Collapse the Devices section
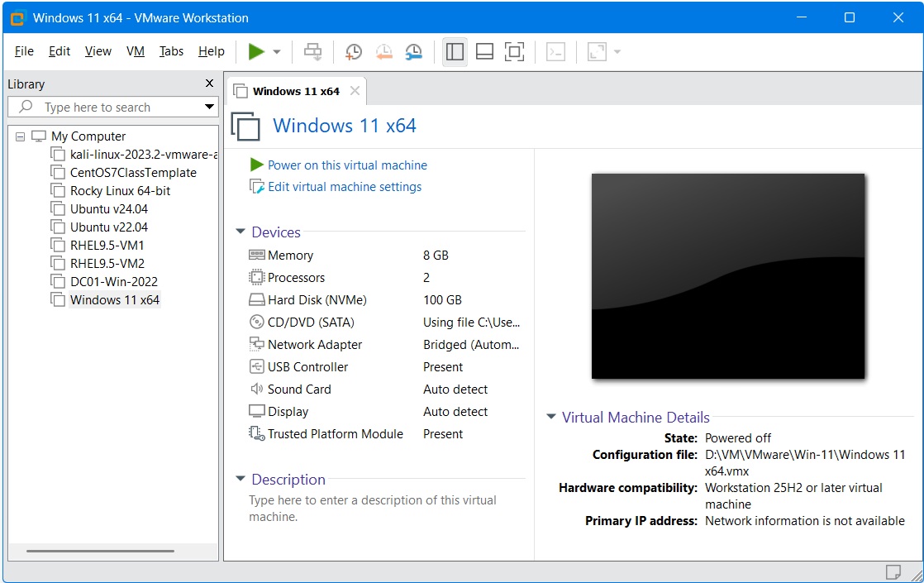924x583 pixels. pos(241,232)
